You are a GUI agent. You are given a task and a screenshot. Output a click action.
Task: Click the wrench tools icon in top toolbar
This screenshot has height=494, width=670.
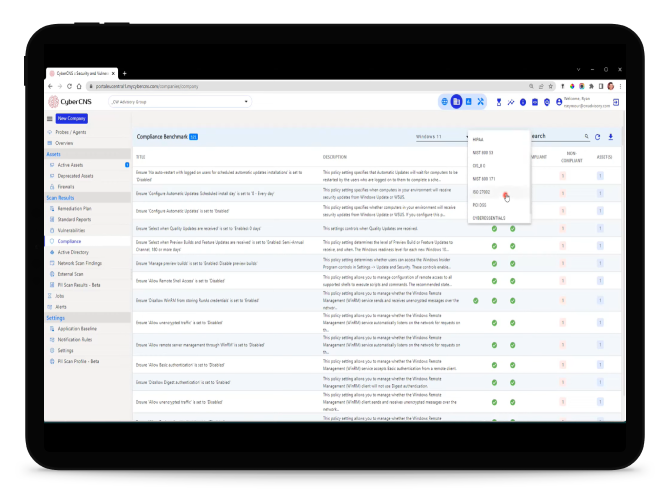(x=480, y=102)
